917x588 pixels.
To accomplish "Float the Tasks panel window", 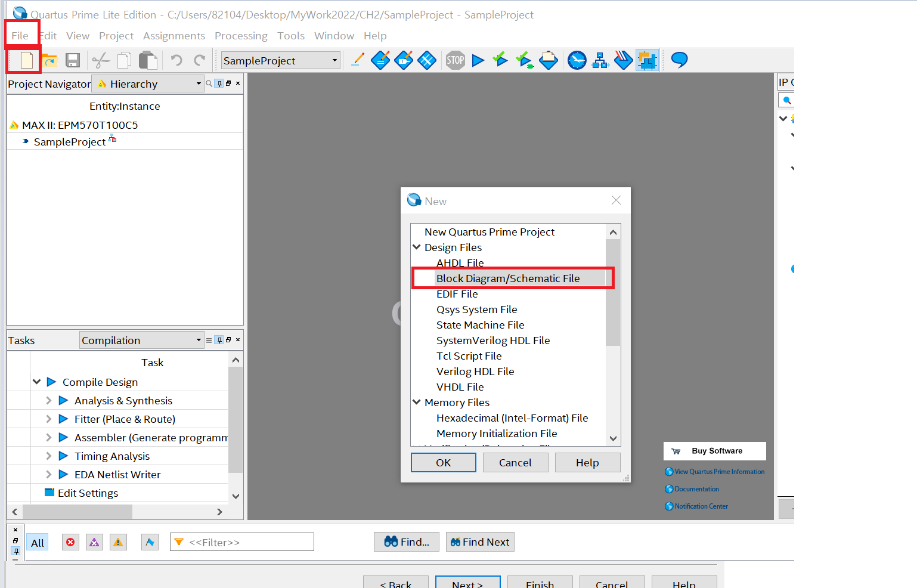I will pos(228,340).
